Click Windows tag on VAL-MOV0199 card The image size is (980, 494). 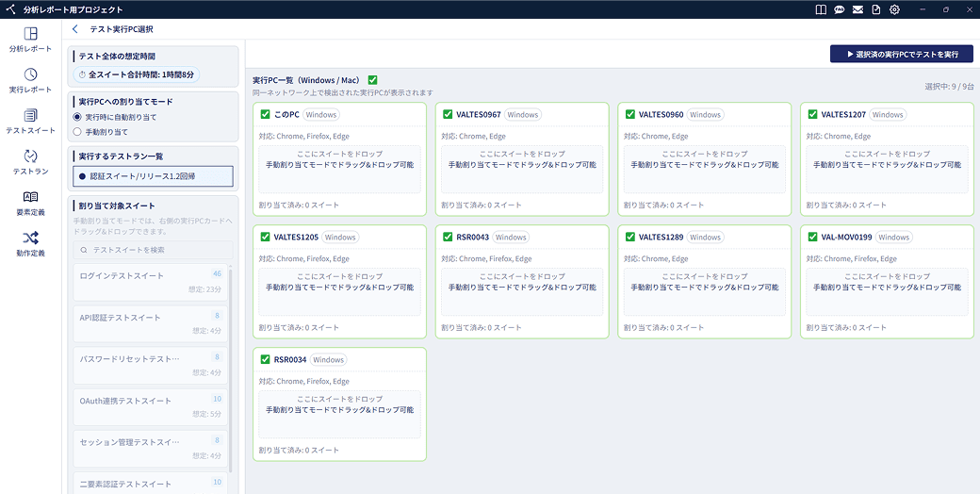tap(893, 237)
